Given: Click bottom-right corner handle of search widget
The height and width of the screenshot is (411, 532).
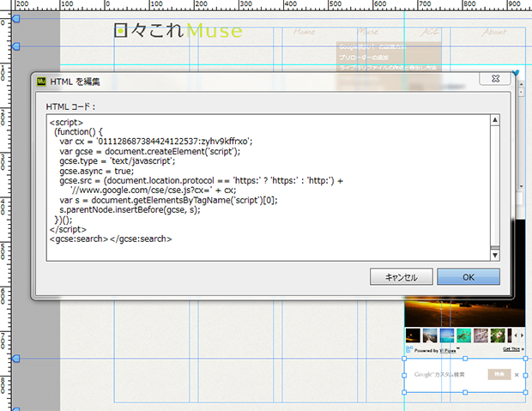Looking at the screenshot, I should tap(525, 392).
